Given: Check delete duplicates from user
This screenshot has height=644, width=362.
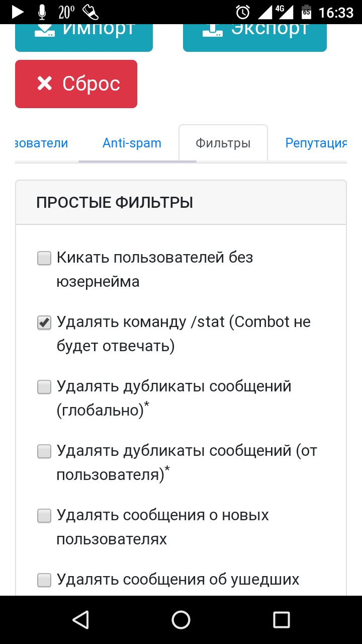Looking at the screenshot, I should tap(44, 452).
